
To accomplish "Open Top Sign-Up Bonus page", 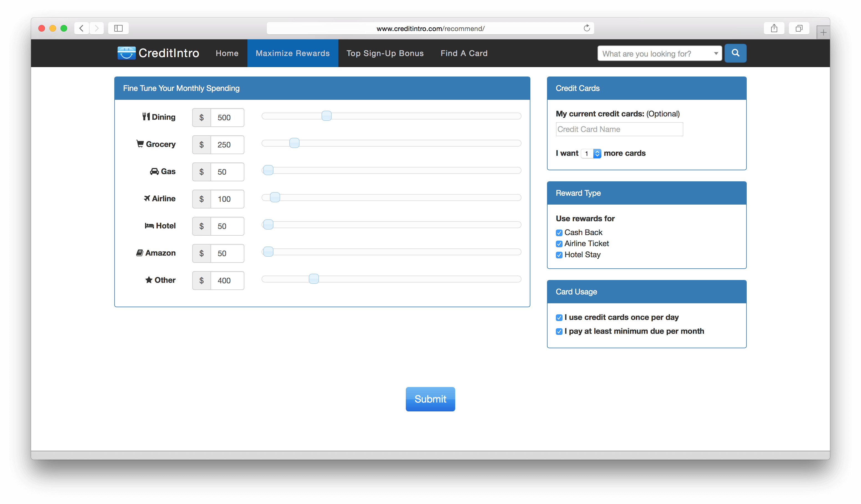I will [x=385, y=53].
